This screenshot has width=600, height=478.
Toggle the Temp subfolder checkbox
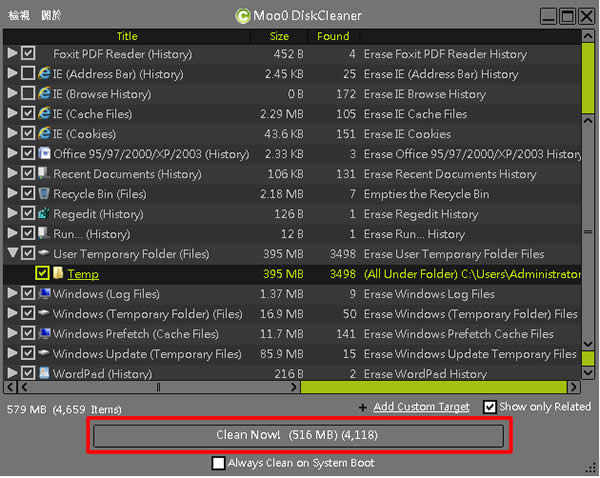[42, 273]
